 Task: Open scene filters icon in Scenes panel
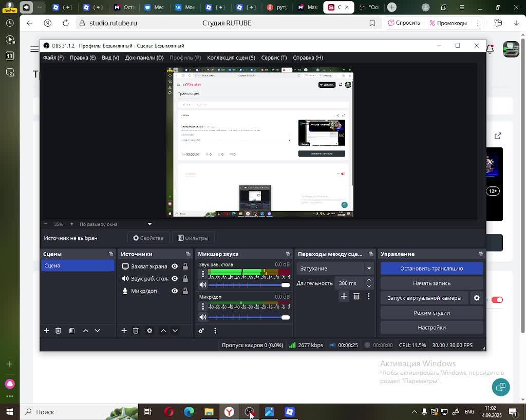pyautogui.click(x=72, y=331)
